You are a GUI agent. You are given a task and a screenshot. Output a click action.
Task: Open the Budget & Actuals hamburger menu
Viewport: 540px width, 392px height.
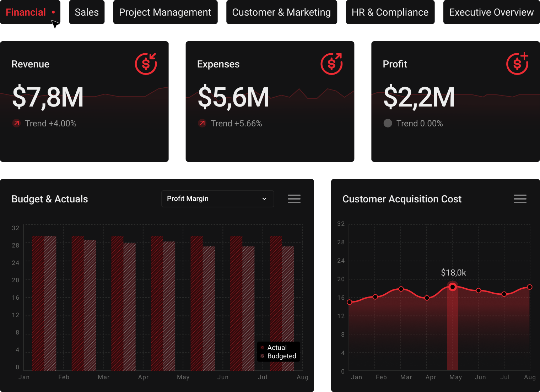click(x=294, y=199)
